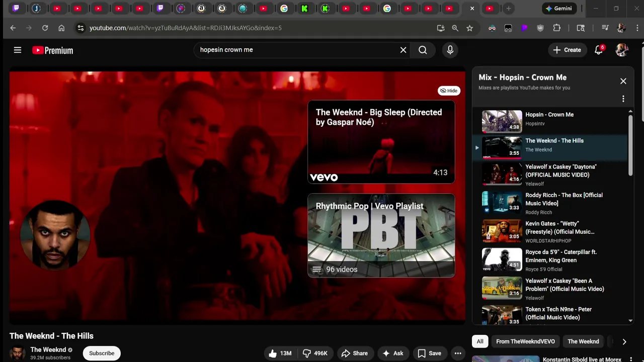Reload the current page
This screenshot has width=644, height=362.
45,28
